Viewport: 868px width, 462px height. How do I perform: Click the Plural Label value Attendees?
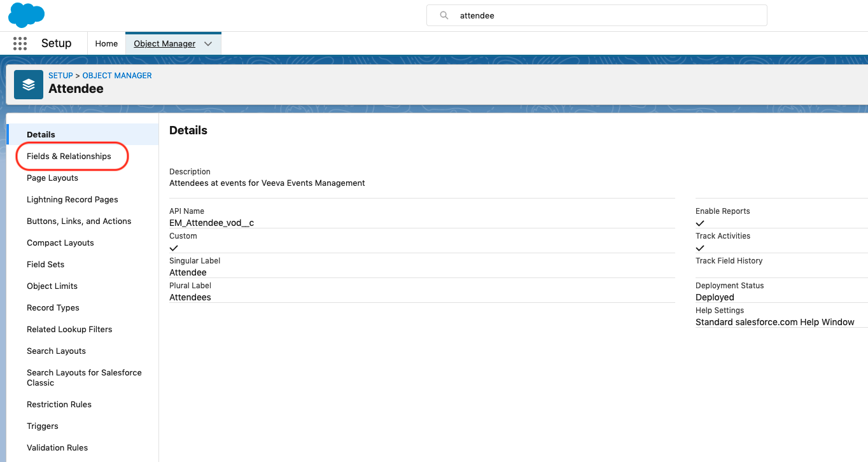tap(190, 297)
